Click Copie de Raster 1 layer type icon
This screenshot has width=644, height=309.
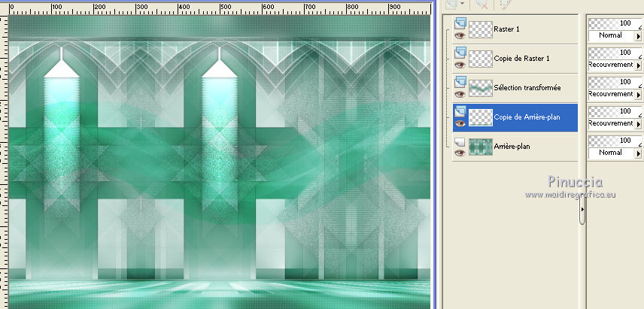pos(460,52)
